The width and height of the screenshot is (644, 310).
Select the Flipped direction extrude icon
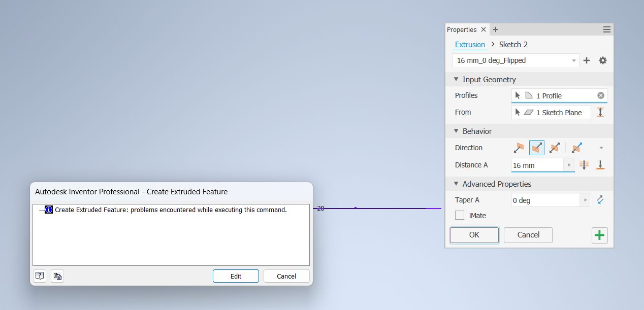[x=537, y=147]
